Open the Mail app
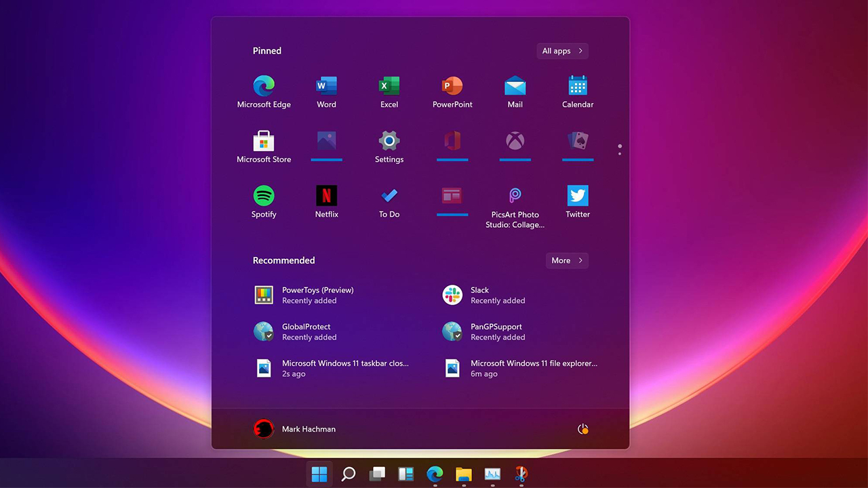 click(515, 91)
